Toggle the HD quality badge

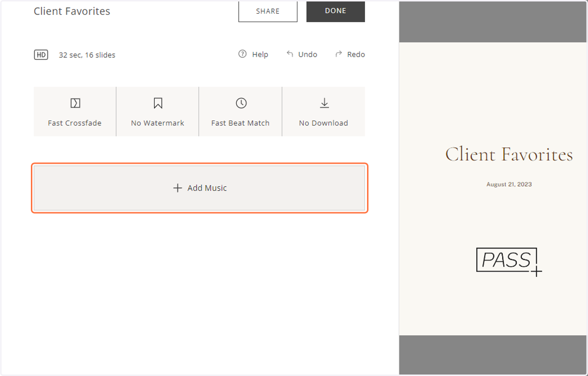[x=41, y=55]
